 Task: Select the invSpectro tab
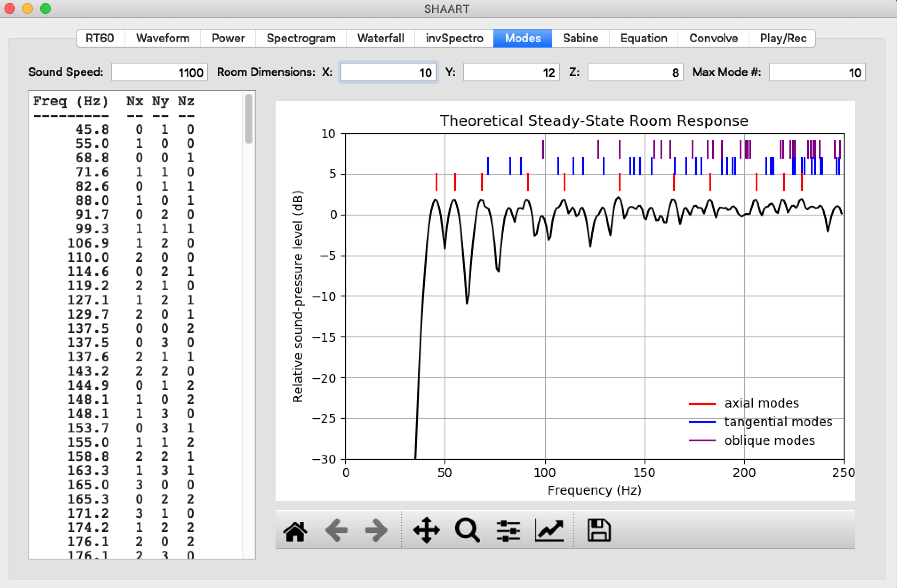coord(454,38)
